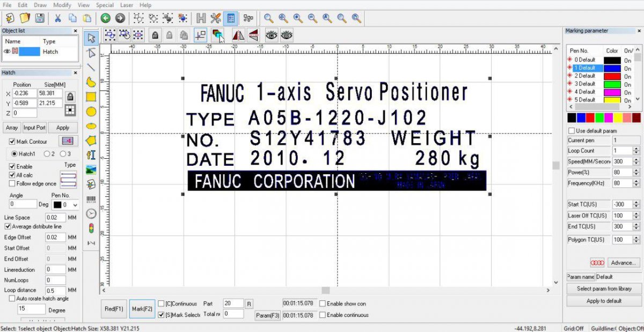Click the Polygon TC(US) stepper arrows
The width and height of the screenshot is (644, 332).
click(636, 240)
